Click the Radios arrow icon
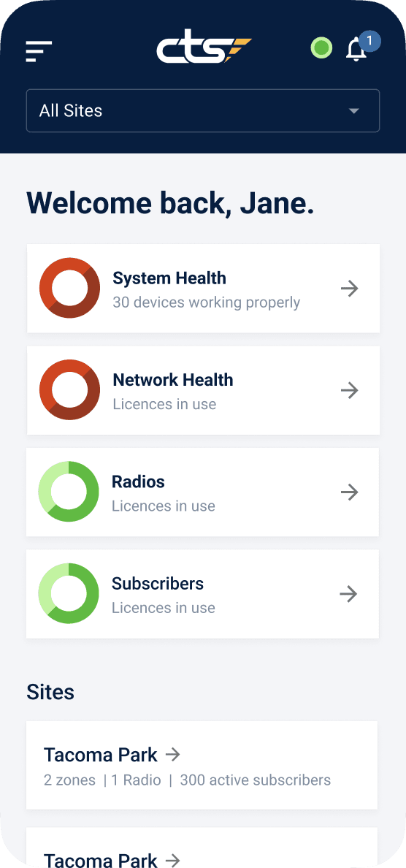This screenshot has height=868, width=406. tap(349, 492)
